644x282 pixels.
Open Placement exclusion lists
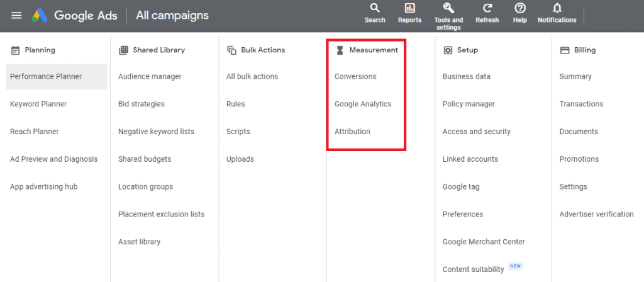click(162, 214)
